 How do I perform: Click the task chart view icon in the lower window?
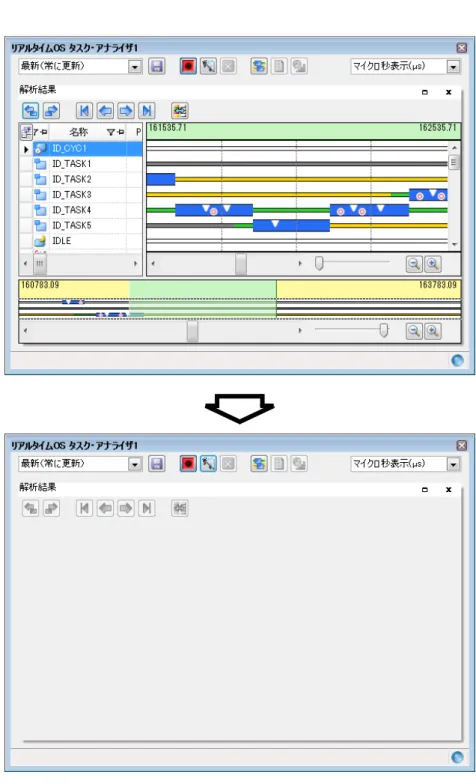tap(258, 464)
